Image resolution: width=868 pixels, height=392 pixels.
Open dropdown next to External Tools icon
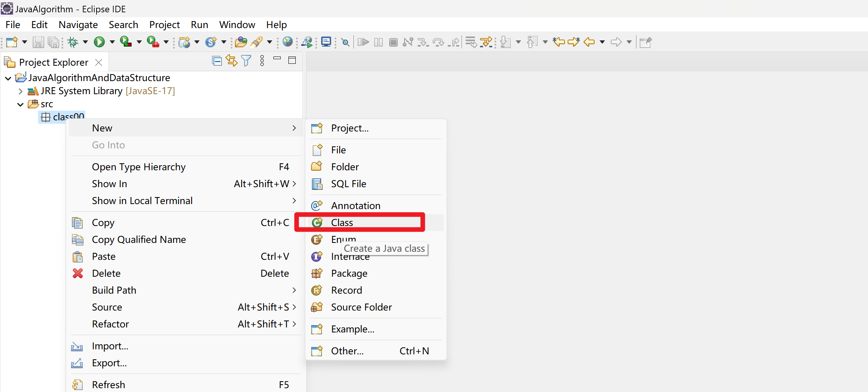166,42
